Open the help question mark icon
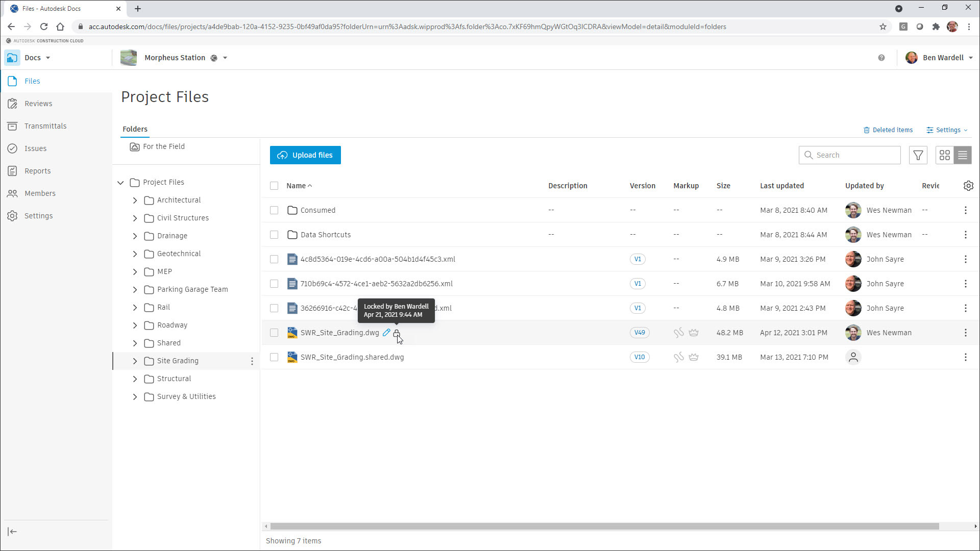Viewport: 980px width, 551px height. (x=881, y=58)
